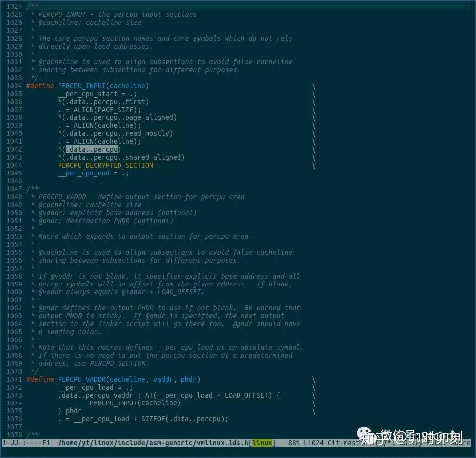Image resolution: width=476 pixels, height=458 pixels.
Task: Click the __per_cpu_end symbol on line 1045
Action: pos(83,173)
